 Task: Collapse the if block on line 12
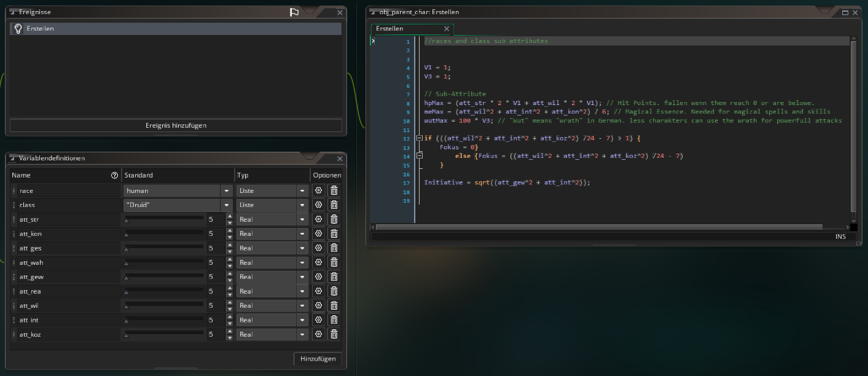[420, 139]
